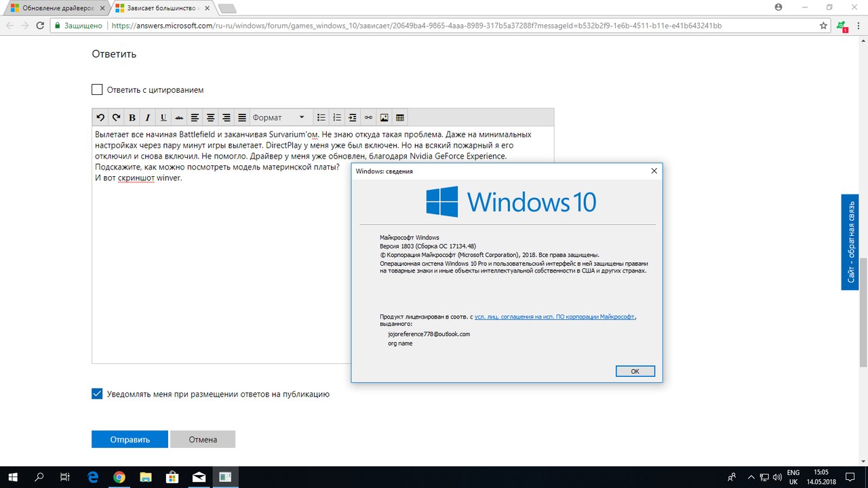Undo last edit in reply editor
This screenshot has width=868, height=488.
pyautogui.click(x=100, y=117)
